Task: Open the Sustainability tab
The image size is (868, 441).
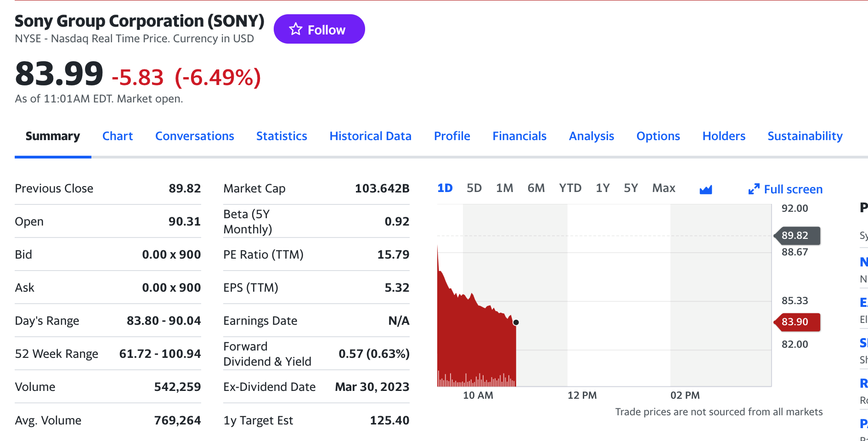Action: coord(805,136)
